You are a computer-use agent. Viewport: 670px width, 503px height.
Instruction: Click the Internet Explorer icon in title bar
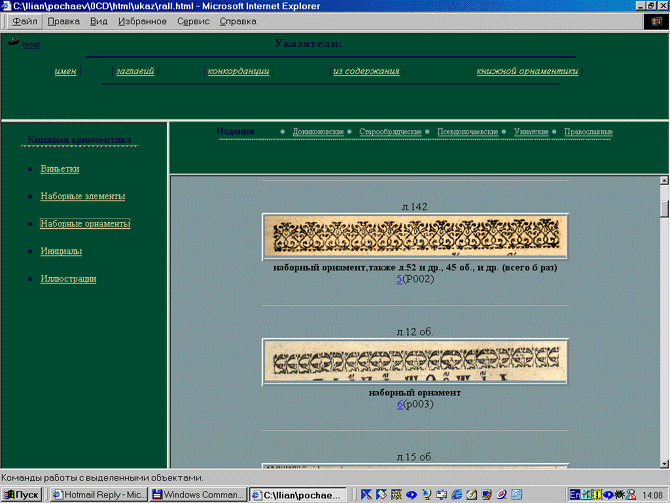[6, 6]
